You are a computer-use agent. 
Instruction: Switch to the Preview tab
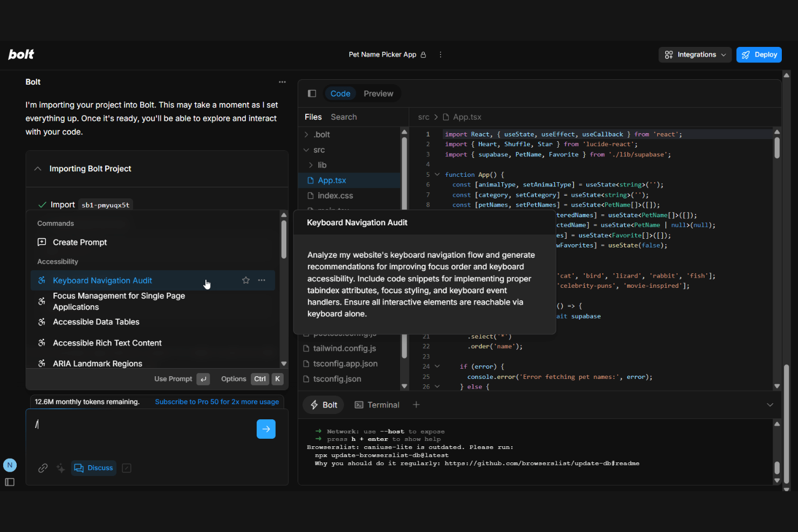[x=379, y=94]
